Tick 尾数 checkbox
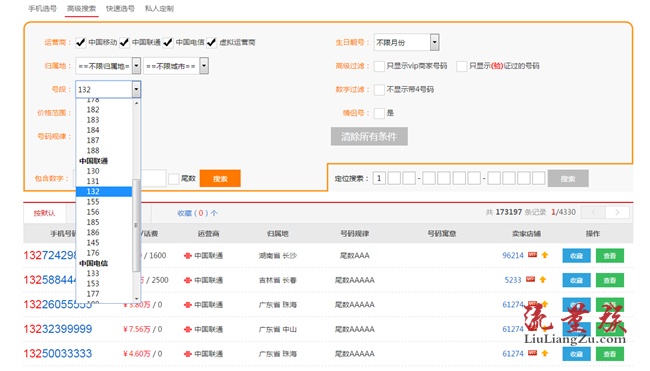This screenshot has height=371, width=650. click(x=174, y=179)
